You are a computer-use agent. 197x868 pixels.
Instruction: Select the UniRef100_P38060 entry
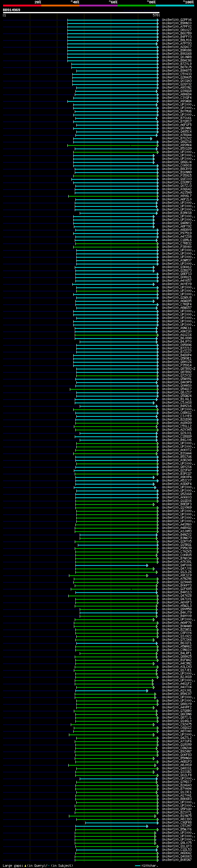tap(177, 247)
